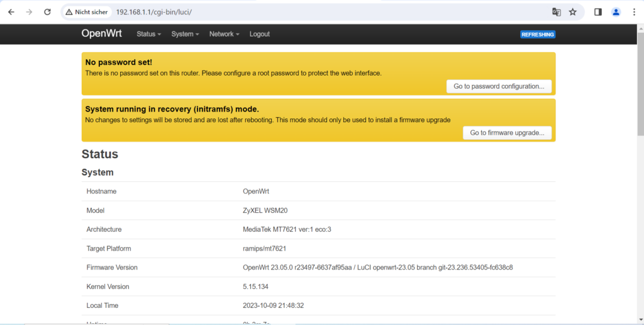Click the page scrollbar down arrow
The image size is (644, 325).
tap(640, 319)
